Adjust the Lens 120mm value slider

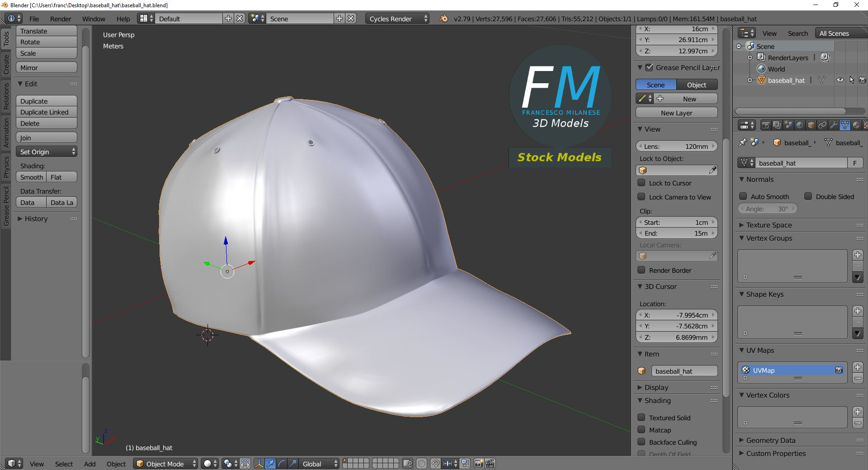677,146
